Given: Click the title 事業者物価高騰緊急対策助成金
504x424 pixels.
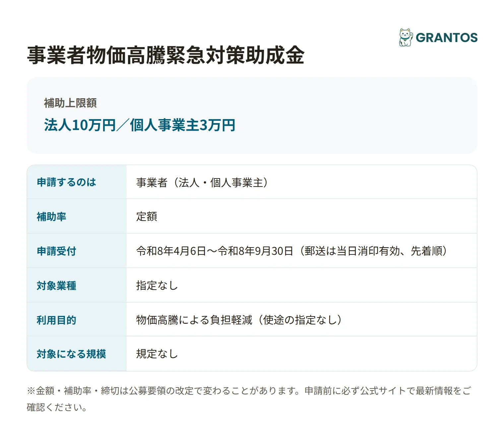Looking at the screenshot, I should (x=165, y=55).
